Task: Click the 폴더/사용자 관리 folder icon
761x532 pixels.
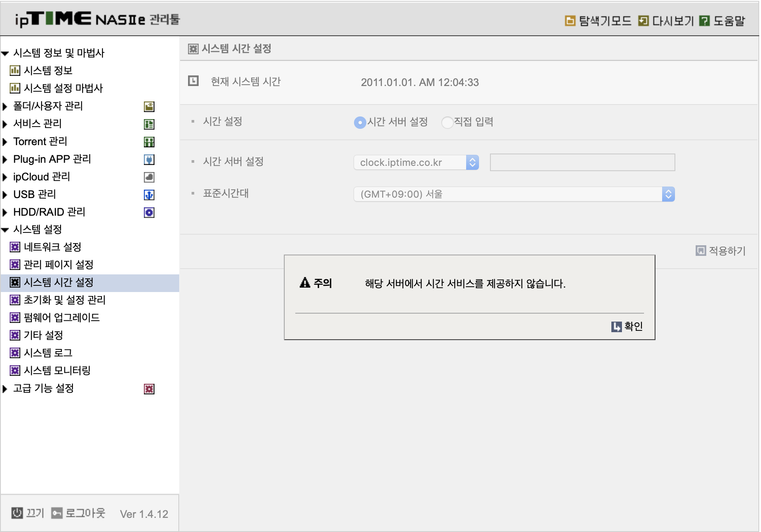Action: point(149,106)
